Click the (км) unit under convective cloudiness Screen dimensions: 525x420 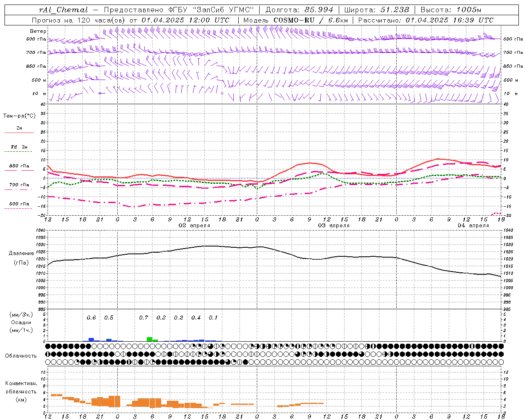(x=21, y=399)
